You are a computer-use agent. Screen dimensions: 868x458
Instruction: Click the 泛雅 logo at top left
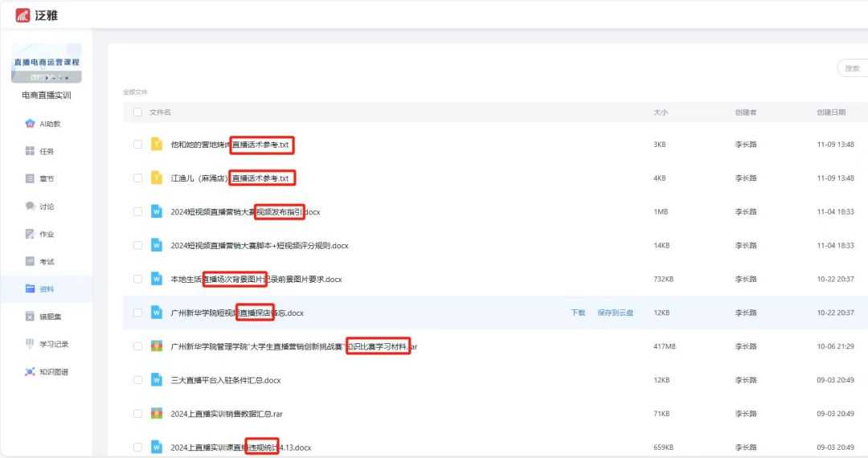(x=37, y=15)
